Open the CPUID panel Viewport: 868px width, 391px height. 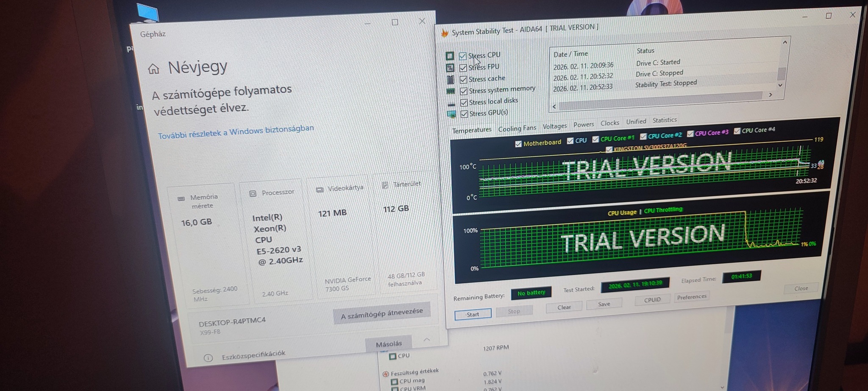(x=652, y=300)
